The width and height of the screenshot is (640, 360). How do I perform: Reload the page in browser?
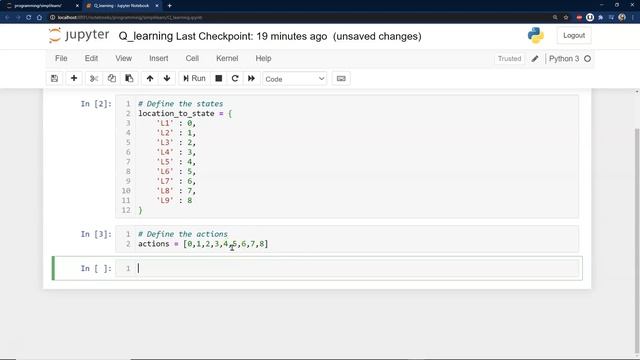[x=29, y=18]
